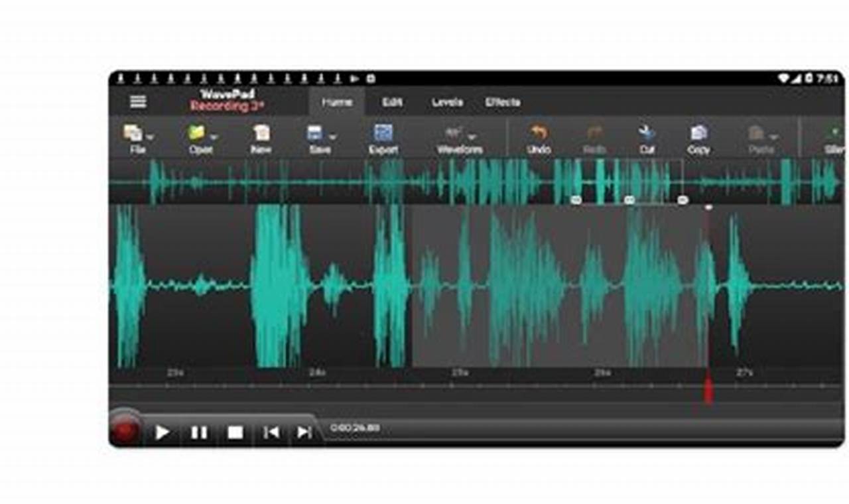Click the 24s mark on time ruler
The height and width of the screenshot is (504, 849).
(317, 373)
